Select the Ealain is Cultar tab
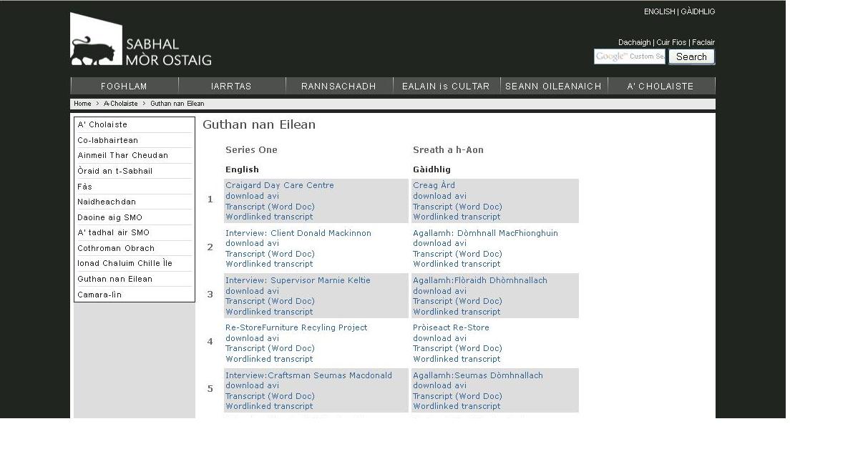The width and height of the screenshot is (868, 459). pyautogui.click(x=446, y=86)
